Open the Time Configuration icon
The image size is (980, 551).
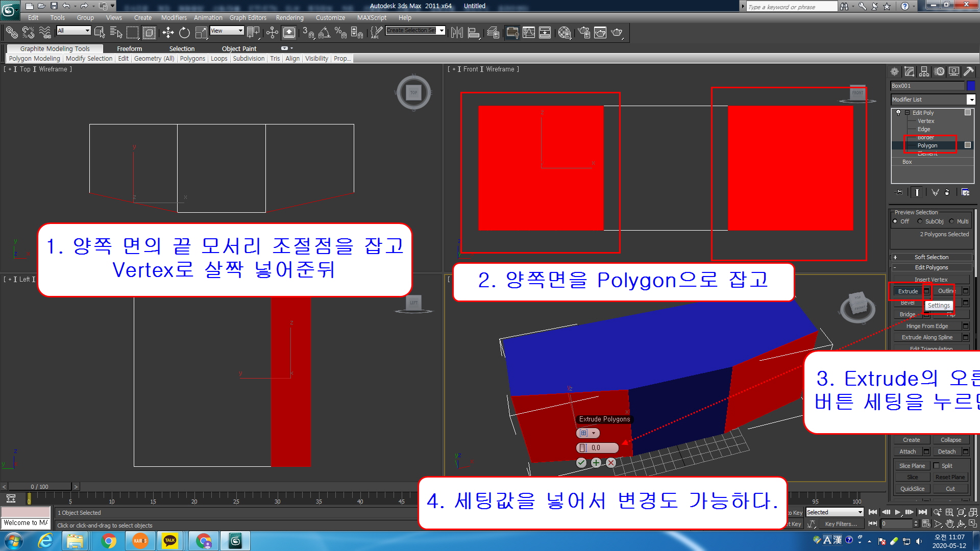[x=926, y=524]
